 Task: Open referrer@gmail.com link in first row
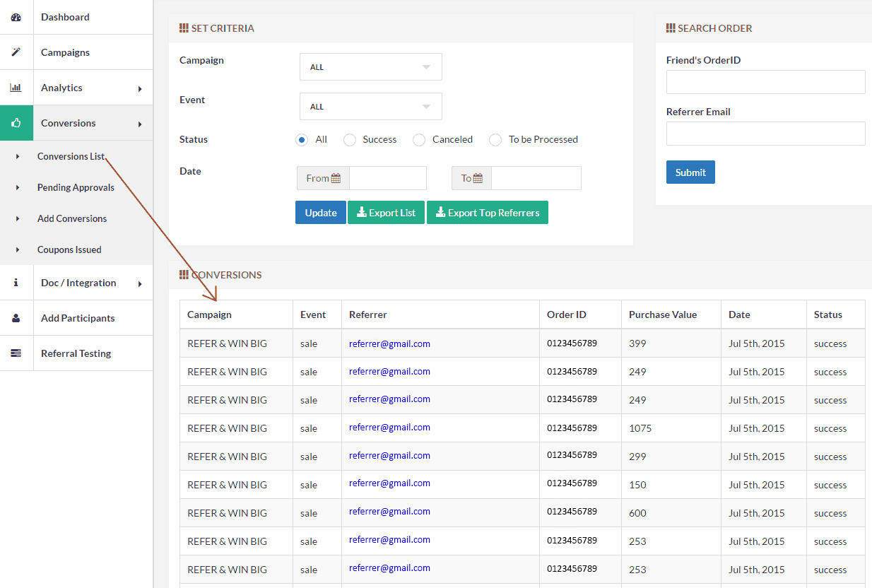coord(389,343)
